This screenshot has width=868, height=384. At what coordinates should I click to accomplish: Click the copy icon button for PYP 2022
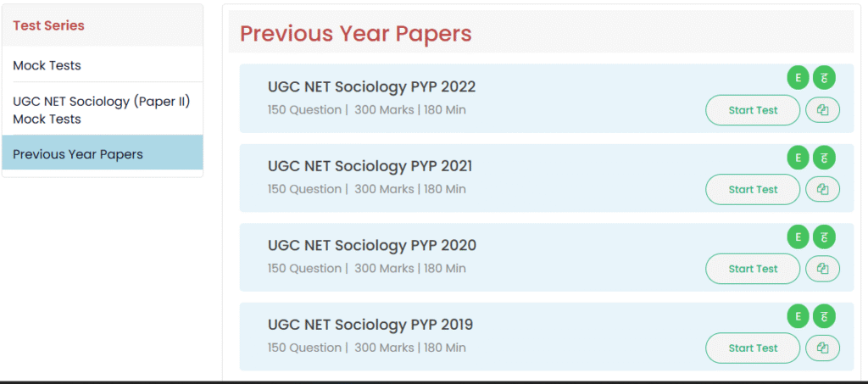[822, 110]
